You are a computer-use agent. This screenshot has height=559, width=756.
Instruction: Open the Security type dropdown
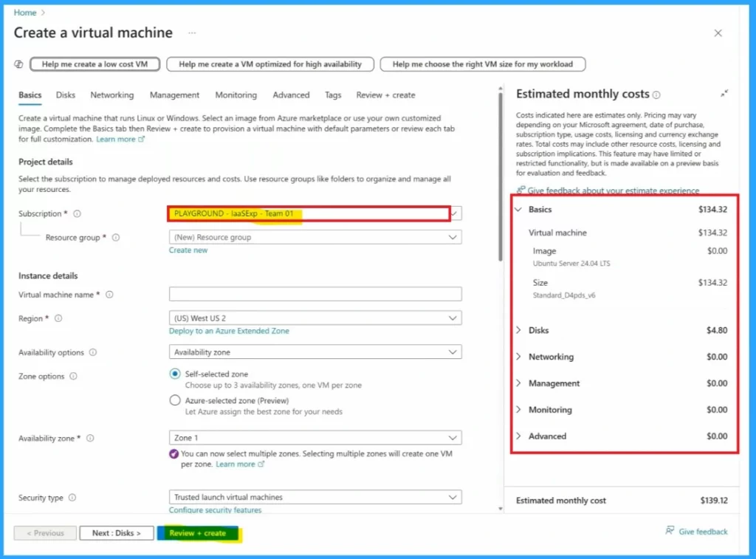click(315, 497)
